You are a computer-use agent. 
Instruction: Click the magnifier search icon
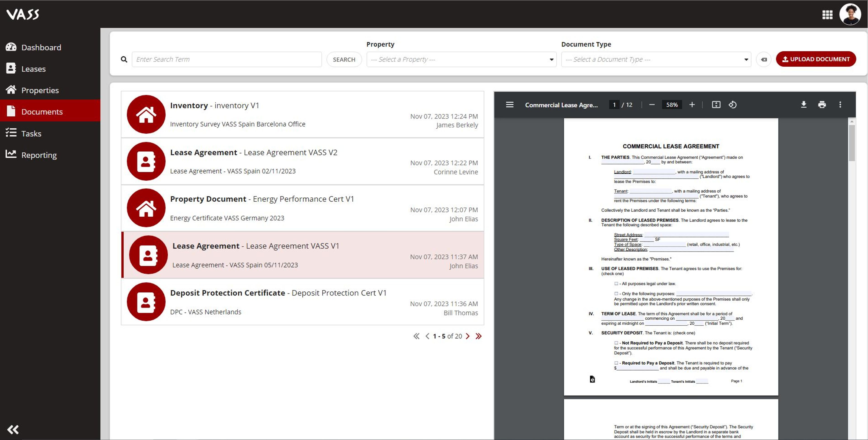point(124,59)
